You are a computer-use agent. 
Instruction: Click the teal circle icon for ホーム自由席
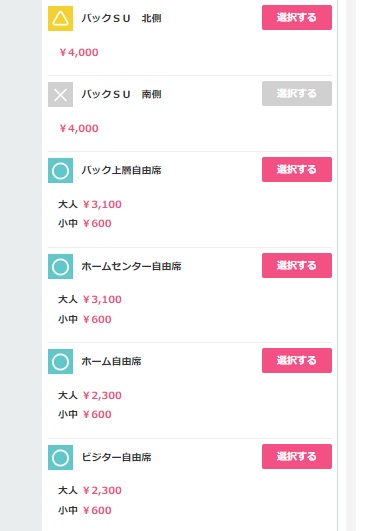tap(60, 361)
